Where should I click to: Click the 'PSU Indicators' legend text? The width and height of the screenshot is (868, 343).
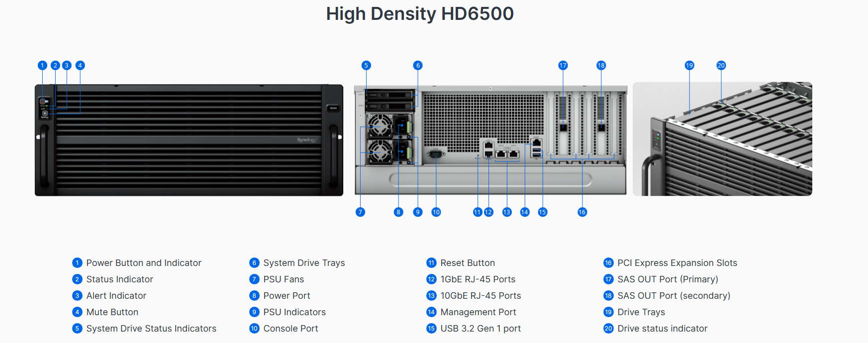point(294,312)
